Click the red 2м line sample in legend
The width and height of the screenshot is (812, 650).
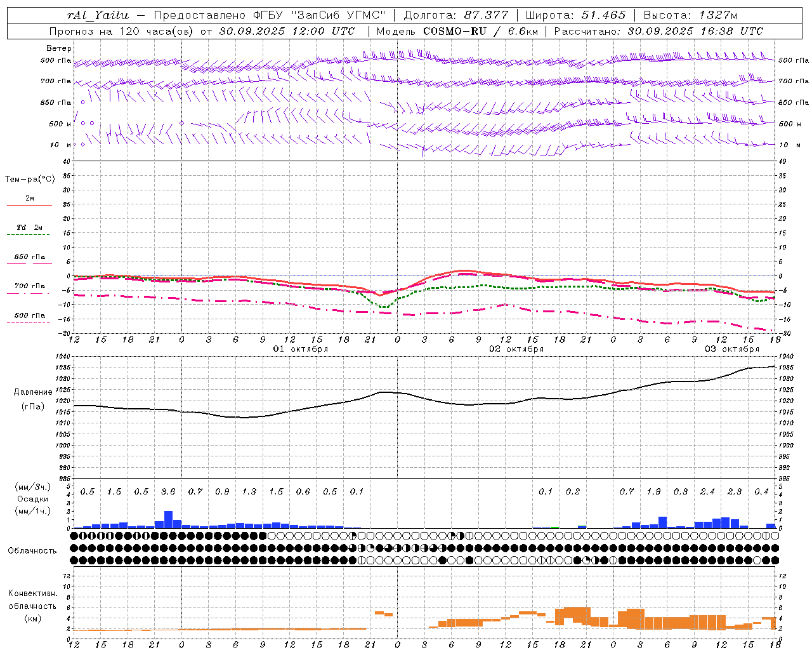coord(30,205)
